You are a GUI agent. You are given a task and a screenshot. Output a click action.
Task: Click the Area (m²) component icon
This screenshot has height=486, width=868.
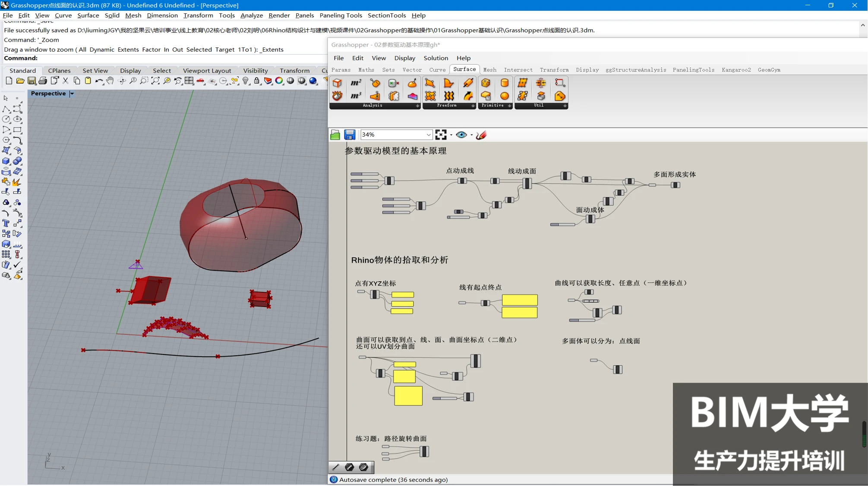pos(356,83)
